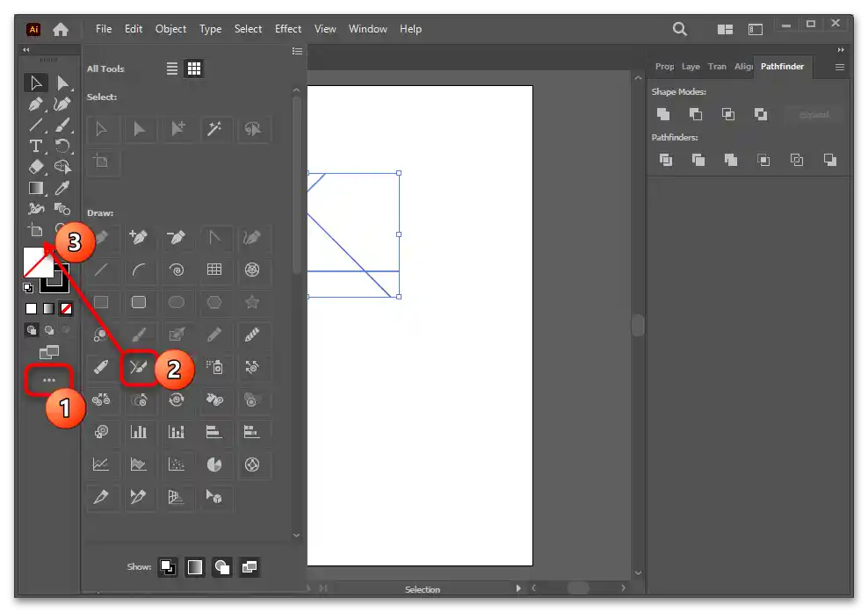Switch to the Properties panel tab
This screenshot has height=612, width=868.
(664, 67)
